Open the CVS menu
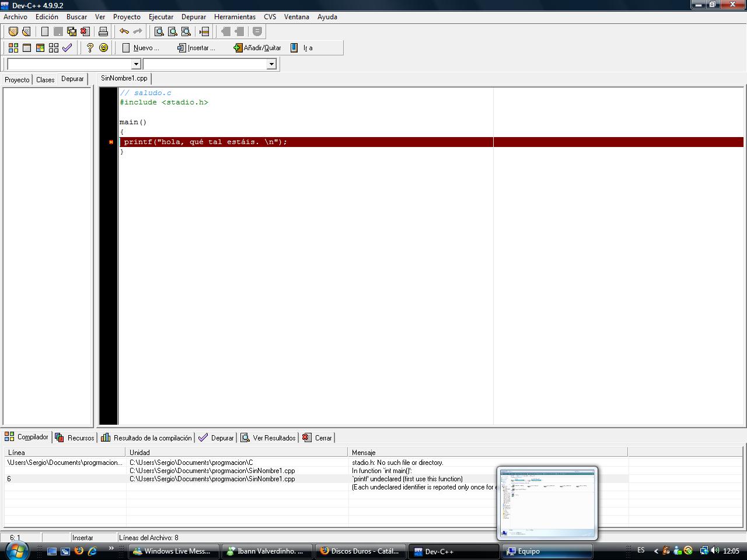Viewport: 747px width, 560px height. [x=270, y=17]
